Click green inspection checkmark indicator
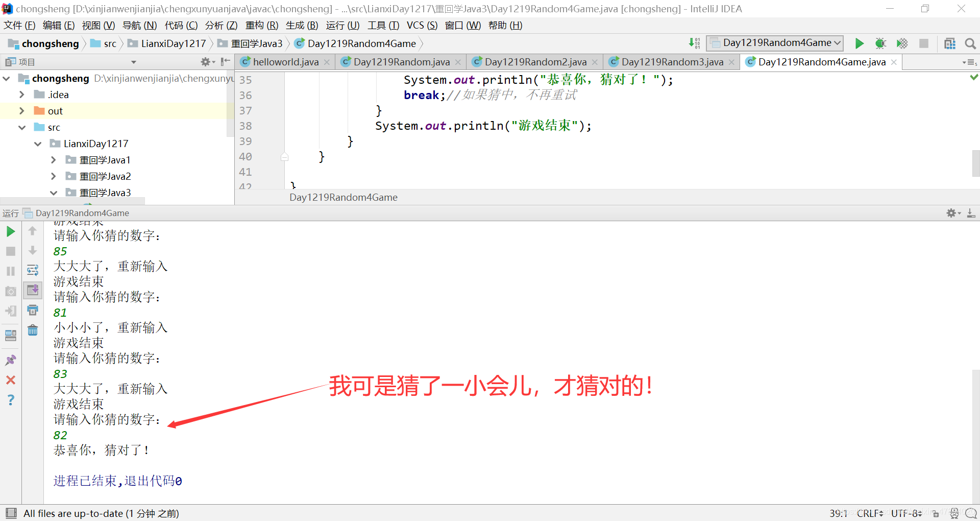980x521 pixels. pos(974,77)
